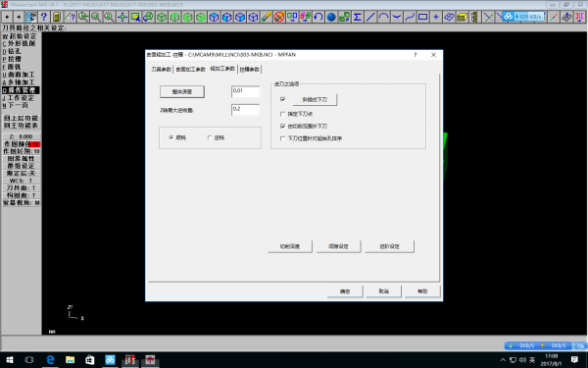Screen dimensions: 588x368
Task: Select the Create point plus tool
Action: (x=436, y=17)
